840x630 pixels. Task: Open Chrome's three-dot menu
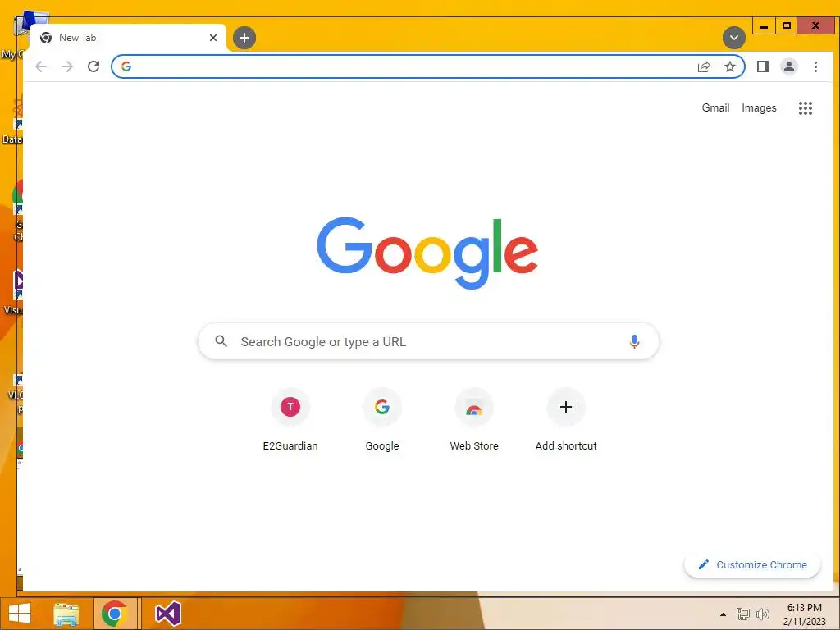815,66
